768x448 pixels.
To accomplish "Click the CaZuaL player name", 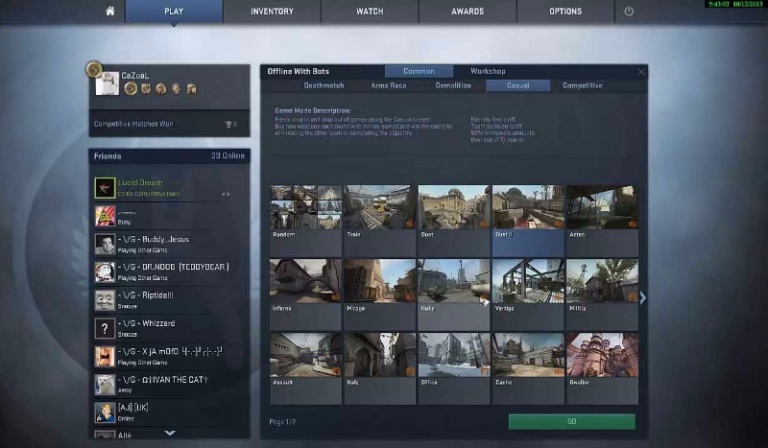I will tap(135, 75).
